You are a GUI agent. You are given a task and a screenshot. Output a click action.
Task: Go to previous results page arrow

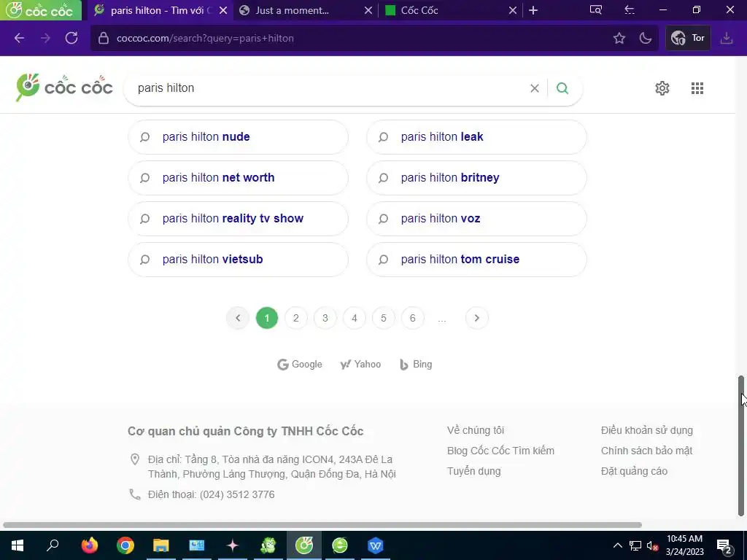[x=238, y=318]
